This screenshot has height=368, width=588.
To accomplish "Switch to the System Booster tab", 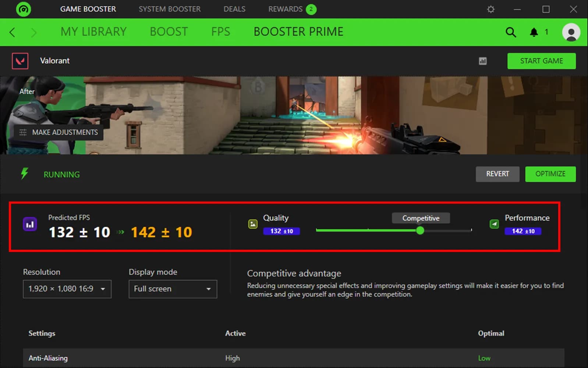I will click(x=170, y=9).
